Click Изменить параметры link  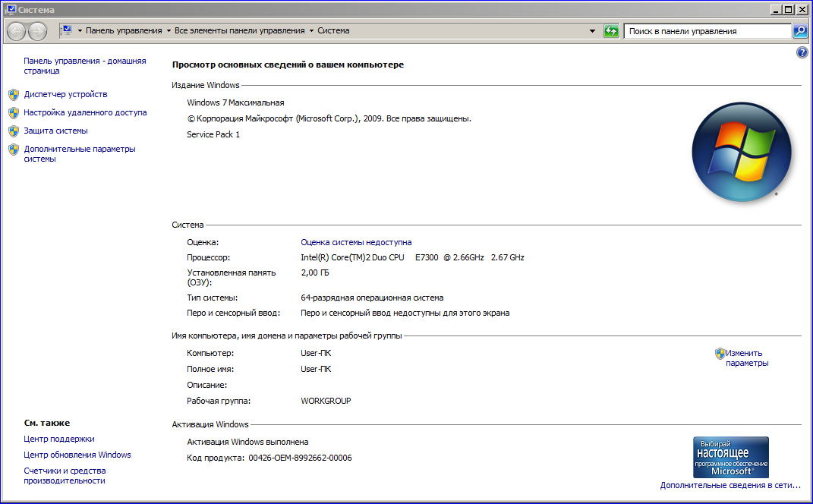tap(747, 358)
